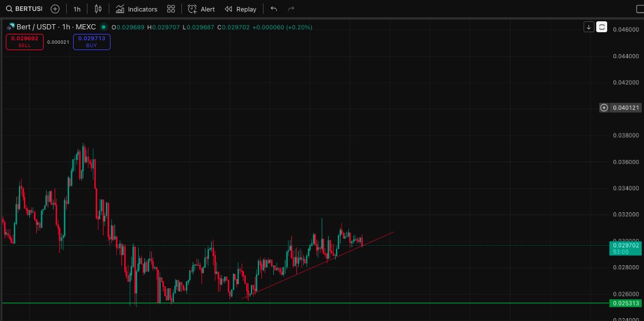Click the 0.036000 price scale value
This screenshot has width=644, height=321.
[626, 162]
